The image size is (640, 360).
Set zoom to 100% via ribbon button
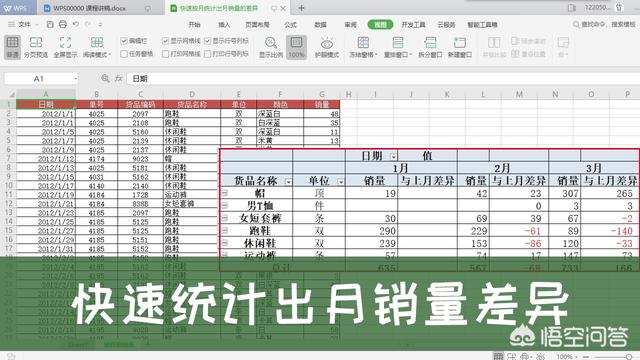(x=296, y=47)
